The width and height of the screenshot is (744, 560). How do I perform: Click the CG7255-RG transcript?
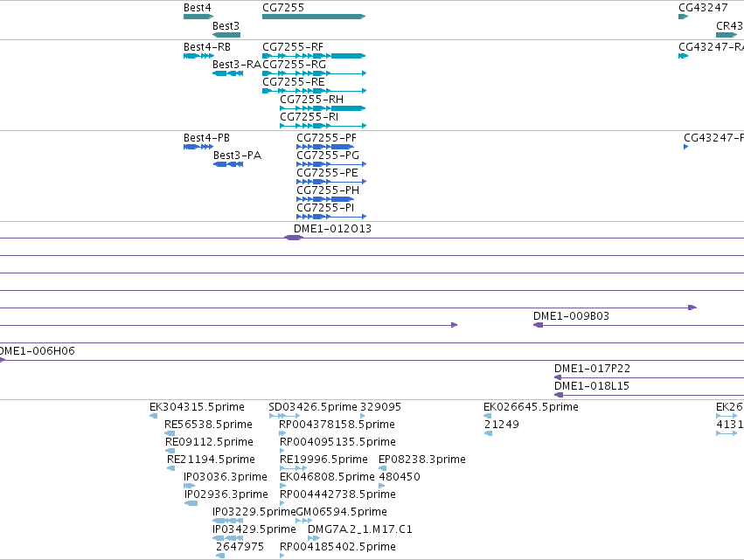tap(314, 73)
